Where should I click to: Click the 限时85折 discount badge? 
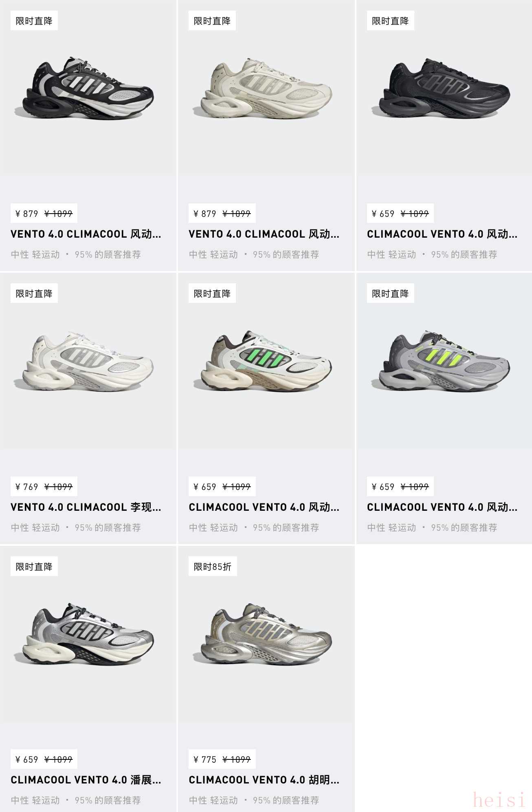pos(213,567)
